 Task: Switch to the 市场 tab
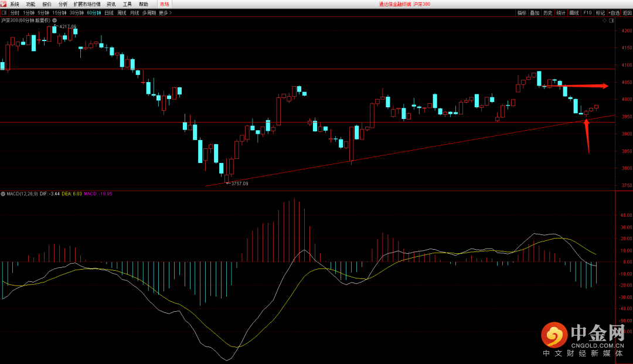tap(164, 4)
